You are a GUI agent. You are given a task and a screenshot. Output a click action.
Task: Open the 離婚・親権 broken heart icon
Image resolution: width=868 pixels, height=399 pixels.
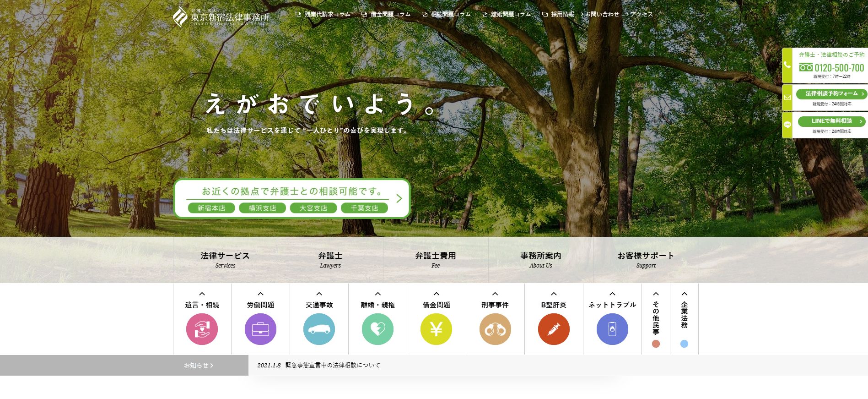click(377, 329)
